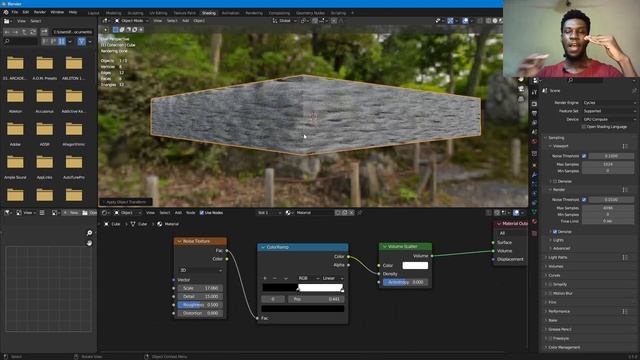Click the file browser back arrow
640x360 pixels.
(7, 31)
